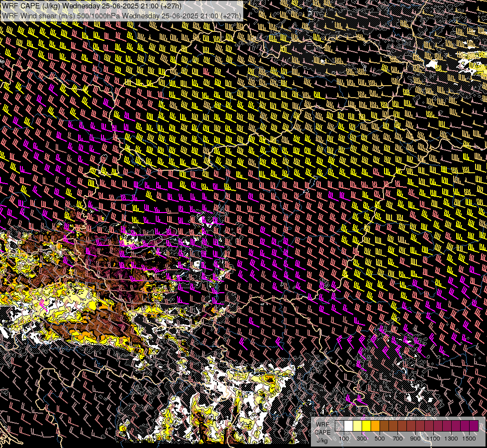Click the 'J/kg' unit label in the legend
Screen dimensions: 487x448
(322, 440)
